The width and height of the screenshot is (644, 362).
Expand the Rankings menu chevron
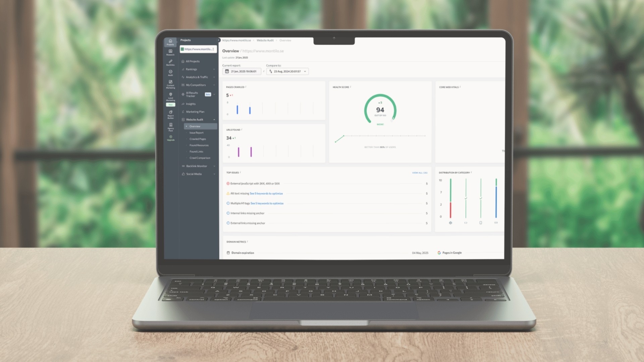pyautogui.click(x=214, y=69)
